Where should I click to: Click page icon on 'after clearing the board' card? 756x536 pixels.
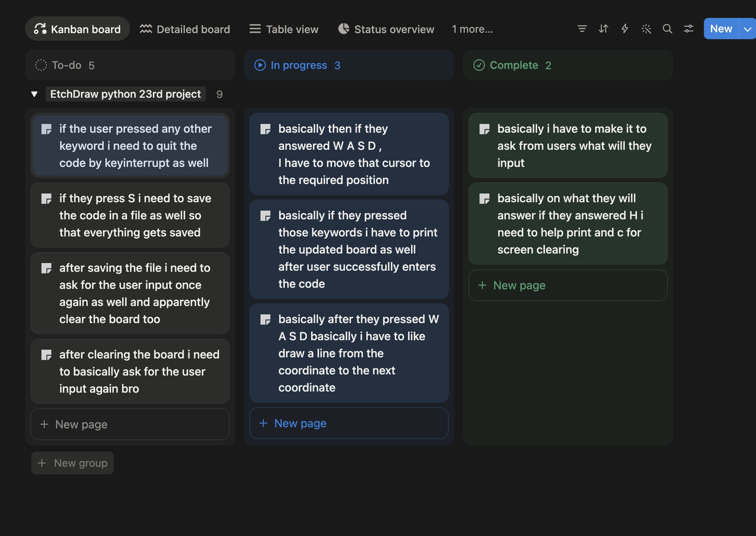click(x=46, y=355)
